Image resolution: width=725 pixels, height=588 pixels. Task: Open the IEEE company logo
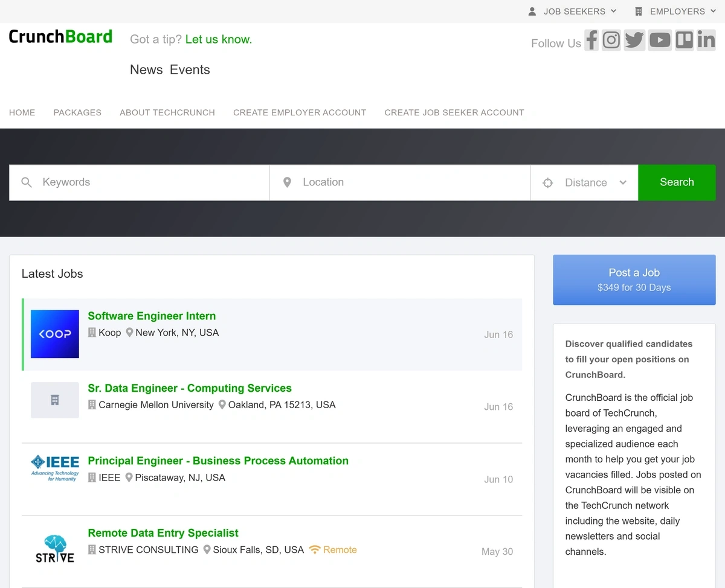[x=55, y=468]
